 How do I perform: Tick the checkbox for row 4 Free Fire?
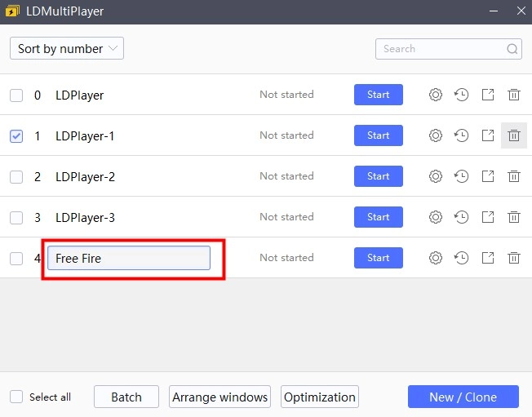coord(16,259)
